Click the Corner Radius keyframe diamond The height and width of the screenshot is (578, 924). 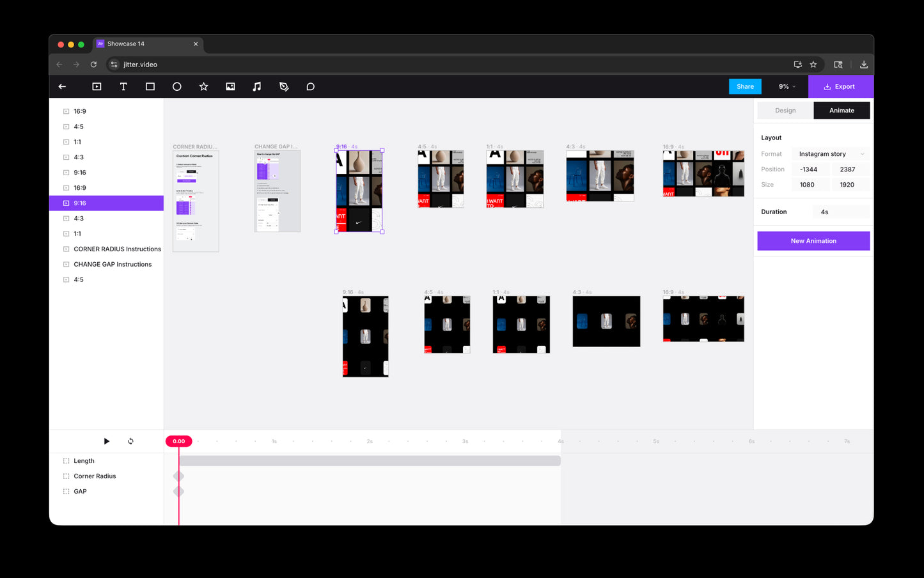pos(179,476)
